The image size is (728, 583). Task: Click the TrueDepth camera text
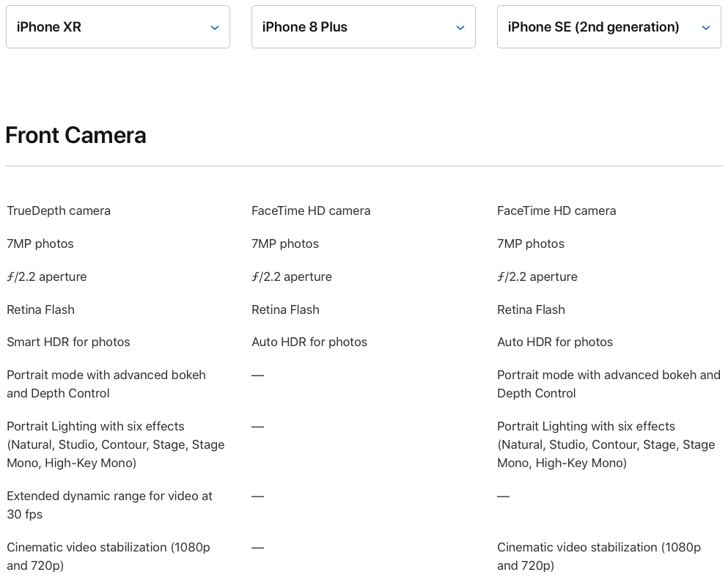(59, 211)
